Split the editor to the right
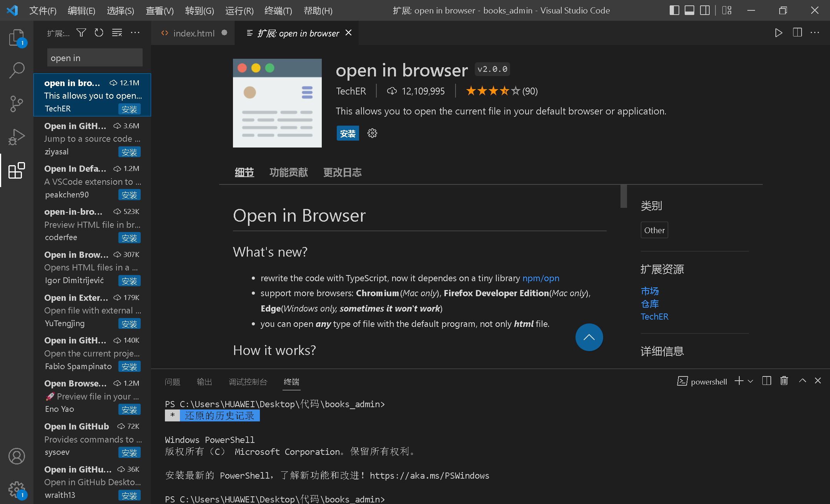This screenshot has height=504, width=830. pyautogui.click(x=797, y=33)
